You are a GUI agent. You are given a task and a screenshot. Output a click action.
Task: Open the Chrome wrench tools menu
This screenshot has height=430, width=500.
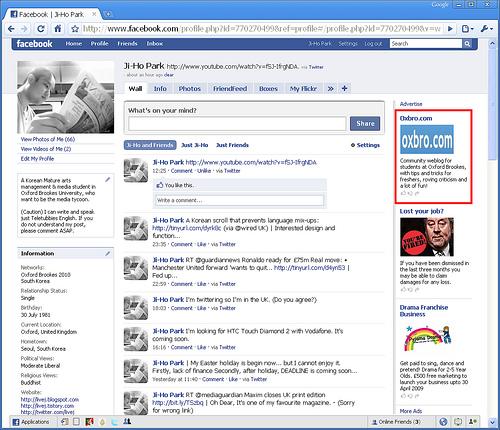point(487,29)
